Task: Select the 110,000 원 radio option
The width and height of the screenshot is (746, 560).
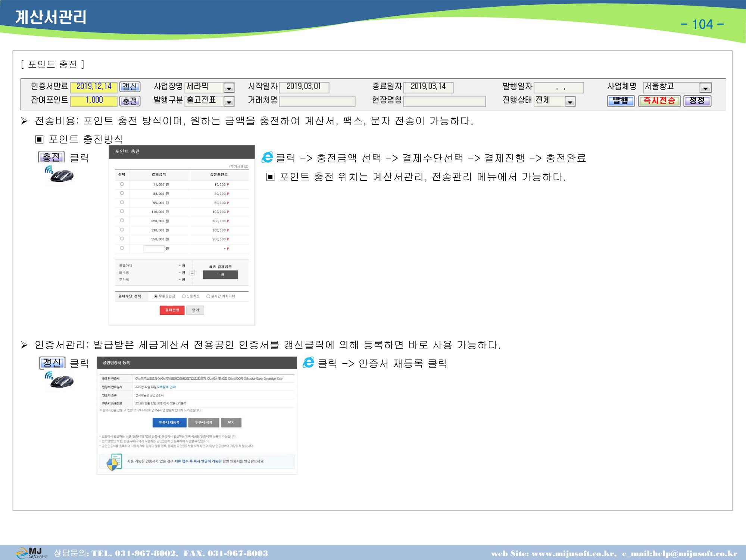Action: point(122,211)
